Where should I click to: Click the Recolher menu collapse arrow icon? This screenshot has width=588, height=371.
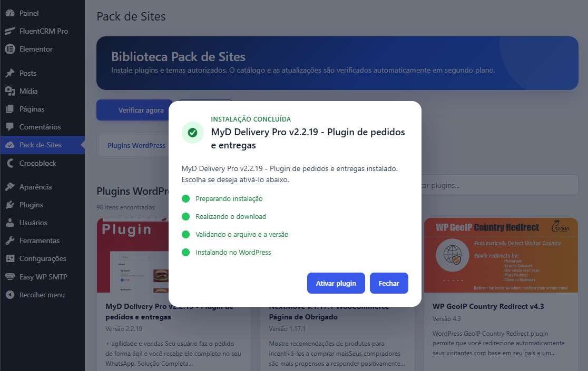pyautogui.click(x=10, y=295)
